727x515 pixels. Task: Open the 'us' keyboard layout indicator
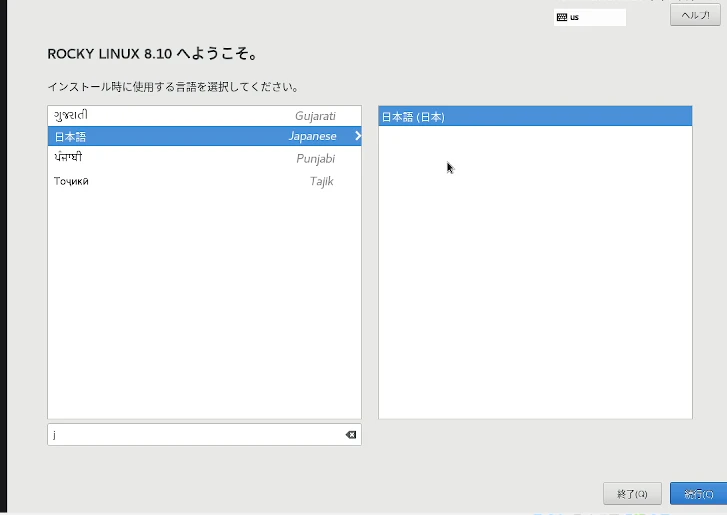coord(590,17)
